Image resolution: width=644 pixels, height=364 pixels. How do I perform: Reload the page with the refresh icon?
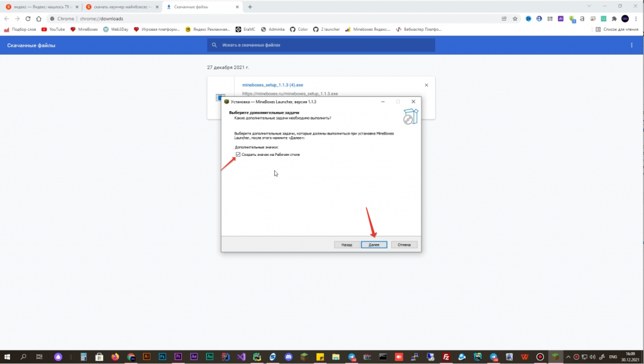pos(28,19)
